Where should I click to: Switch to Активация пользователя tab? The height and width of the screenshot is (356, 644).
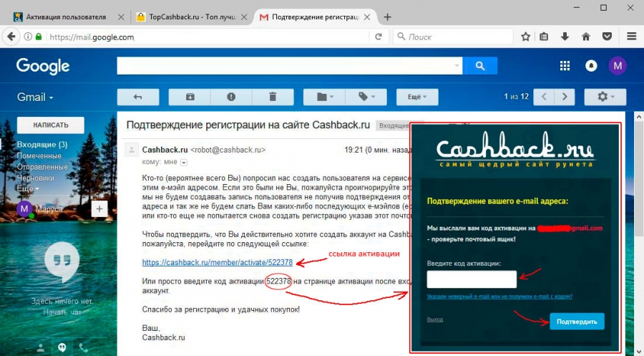point(66,17)
